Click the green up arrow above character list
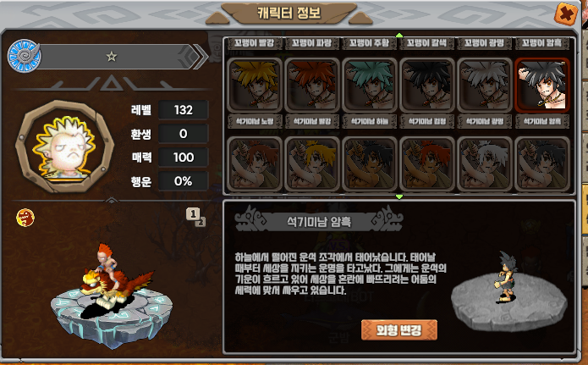Image resolution: width=588 pixels, height=365 pixels. [399, 36]
